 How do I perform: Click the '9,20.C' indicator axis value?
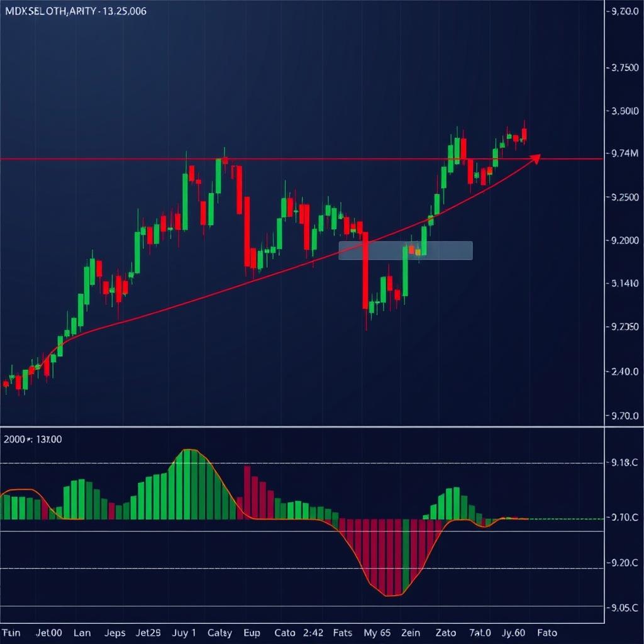pyautogui.click(x=625, y=563)
